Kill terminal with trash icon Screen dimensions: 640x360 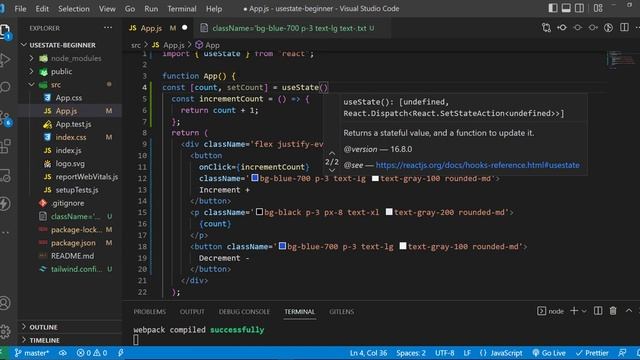tap(613, 311)
